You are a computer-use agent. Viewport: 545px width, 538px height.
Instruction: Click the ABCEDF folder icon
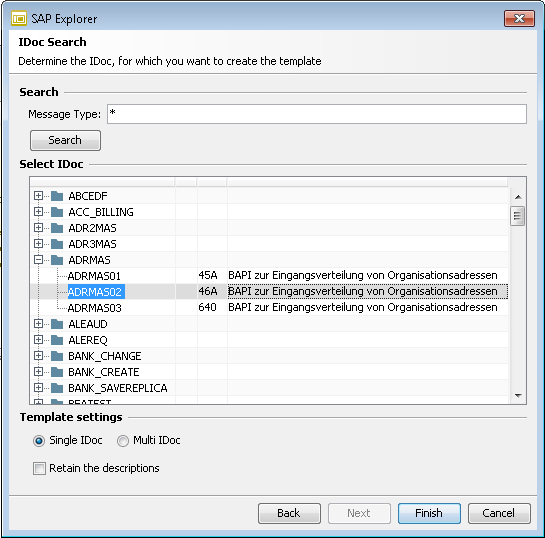[x=57, y=196]
